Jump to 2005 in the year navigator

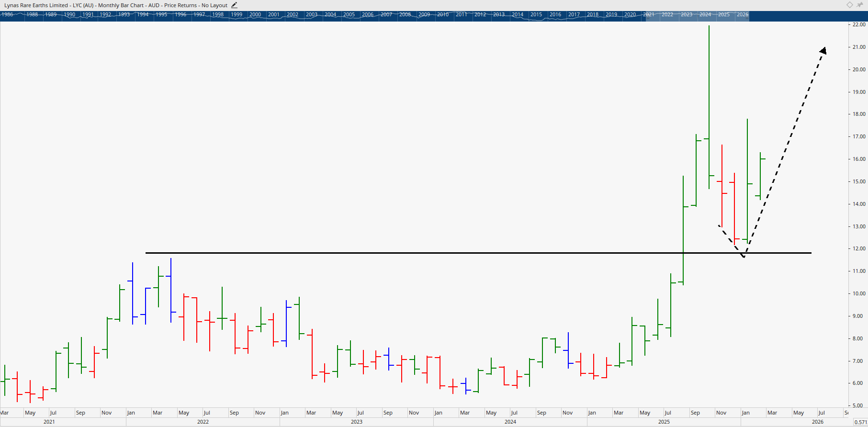(x=349, y=14)
